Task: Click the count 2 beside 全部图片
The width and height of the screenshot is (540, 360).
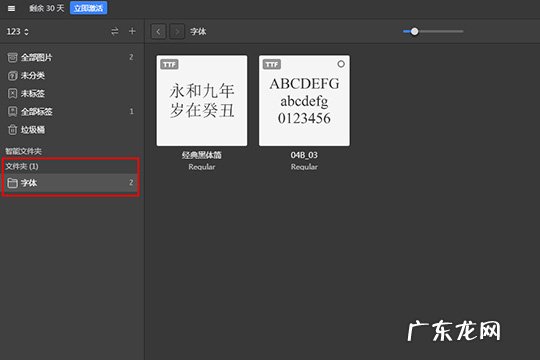Action: (131, 57)
